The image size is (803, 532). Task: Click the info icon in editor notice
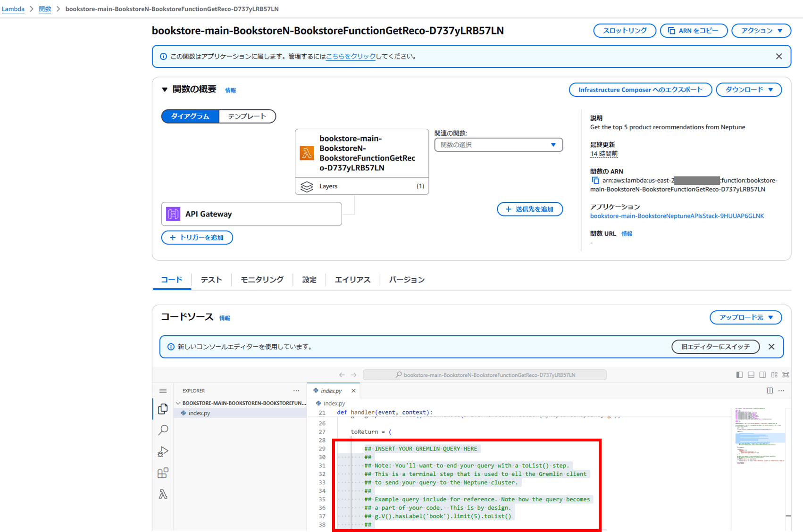pyautogui.click(x=171, y=347)
